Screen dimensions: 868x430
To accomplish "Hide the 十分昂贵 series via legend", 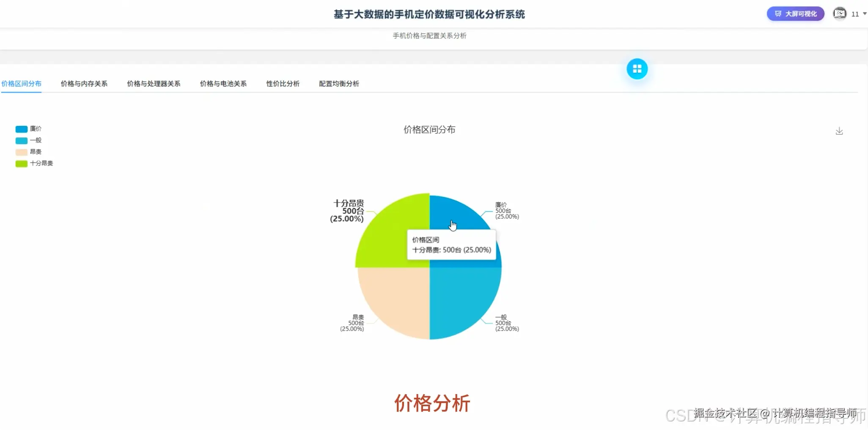I will coord(34,163).
